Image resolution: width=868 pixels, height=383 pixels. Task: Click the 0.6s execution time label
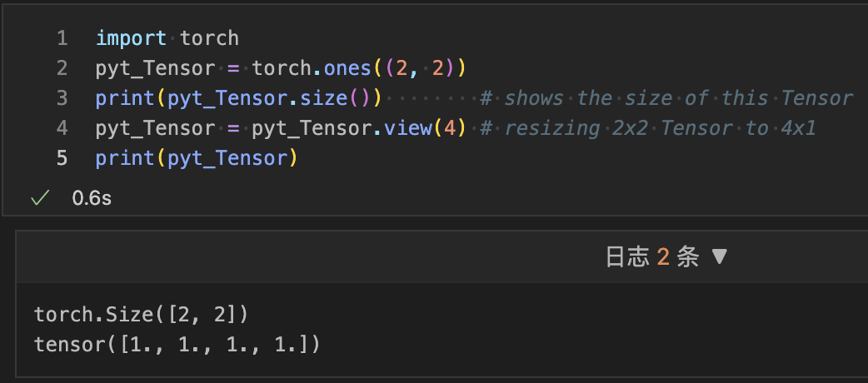click(x=92, y=198)
